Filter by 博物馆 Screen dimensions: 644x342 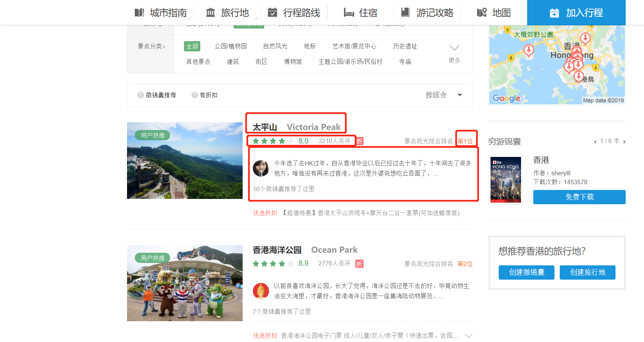[x=293, y=62]
